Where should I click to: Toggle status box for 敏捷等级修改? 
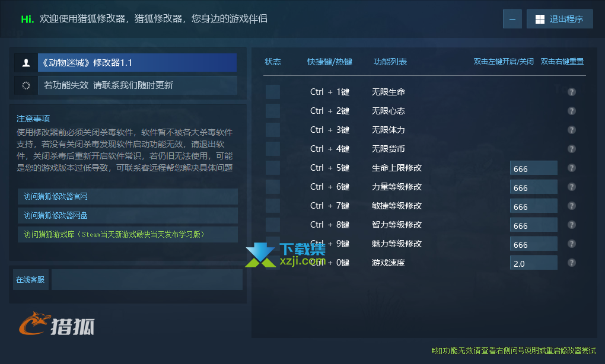(x=273, y=206)
